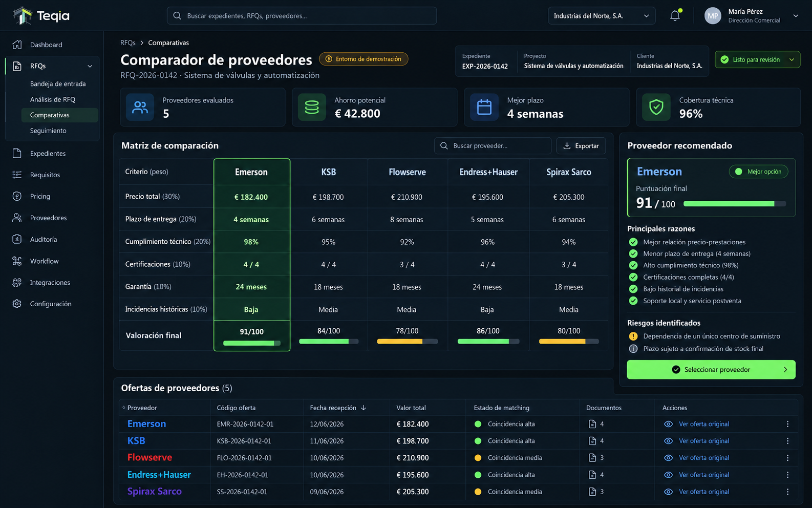Expand the María Pérez user menu
This screenshot has width=812, height=508.
coord(796,16)
